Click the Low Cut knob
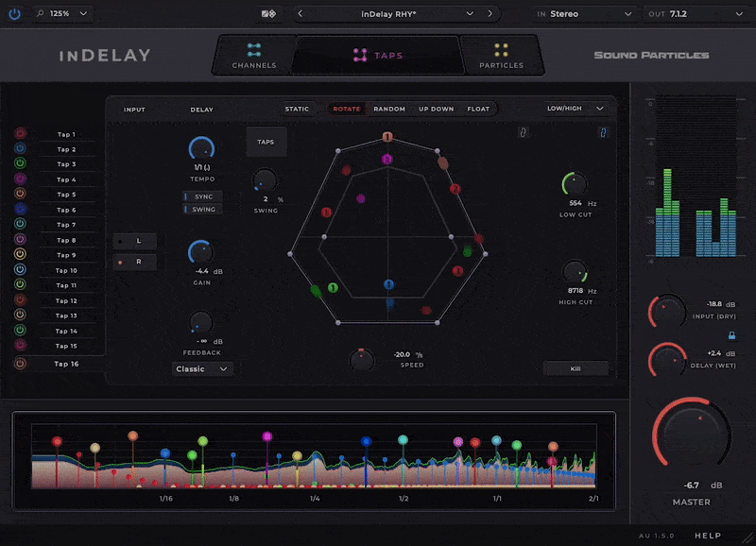756x546 pixels. tap(575, 184)
